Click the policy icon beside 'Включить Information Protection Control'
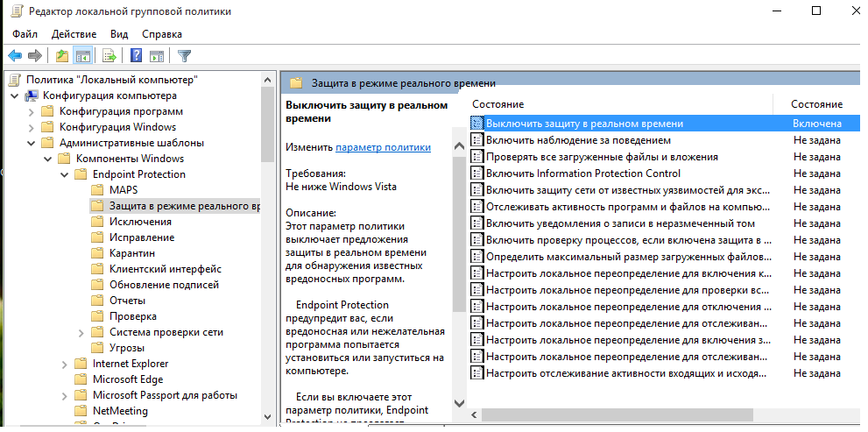The width and height of the screenshot is (868, 432). pos(477,174)
